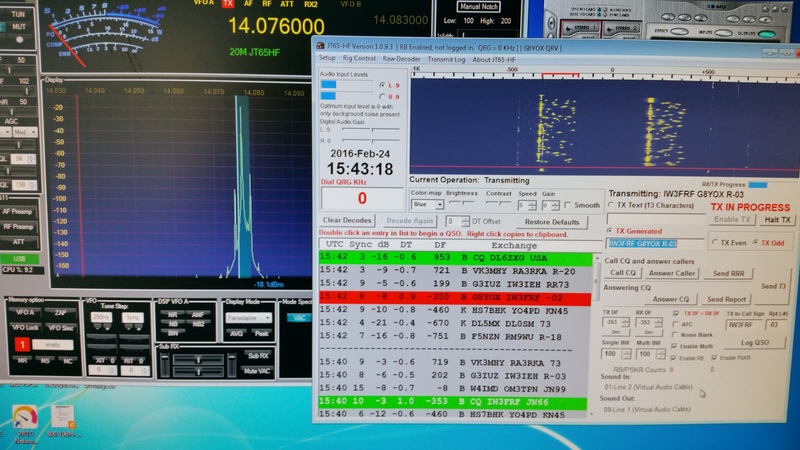800x450 pixels.
Task: Select the TX Generated radio option
Action: (610, 231)
